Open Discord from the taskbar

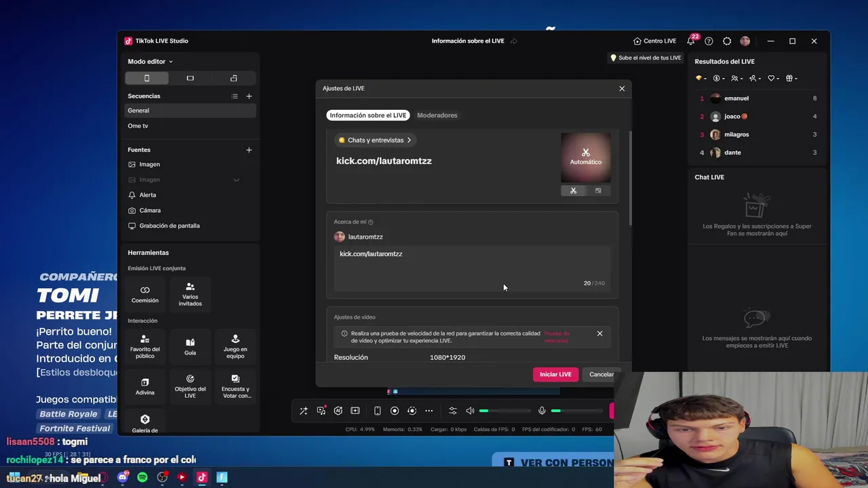(123, 477)
